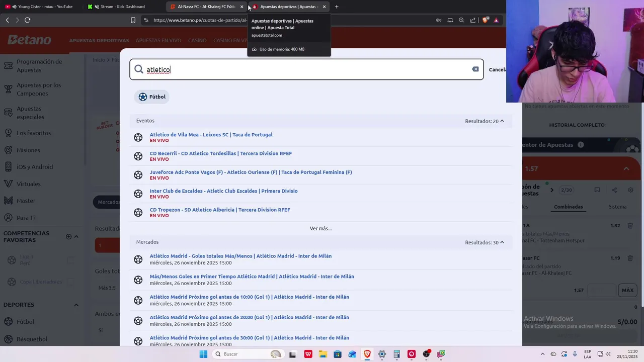Image resolution: width=644 pixels, height=362 pixels.
Task: Open a new browser tab
Action: click(x=337, y=7)
